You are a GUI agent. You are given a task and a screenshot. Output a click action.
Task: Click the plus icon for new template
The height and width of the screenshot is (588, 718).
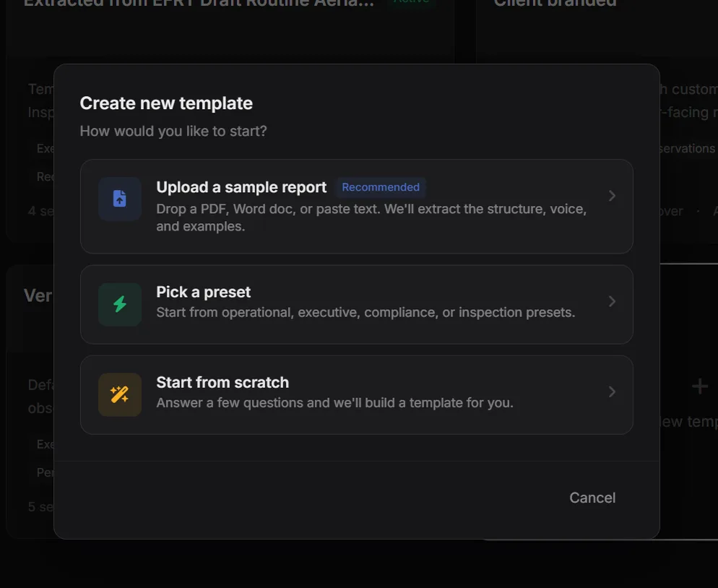pos(699,386)
